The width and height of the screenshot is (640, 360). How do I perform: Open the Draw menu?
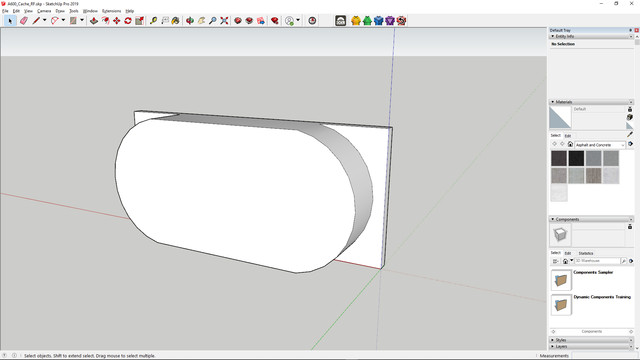click(60, 11)
